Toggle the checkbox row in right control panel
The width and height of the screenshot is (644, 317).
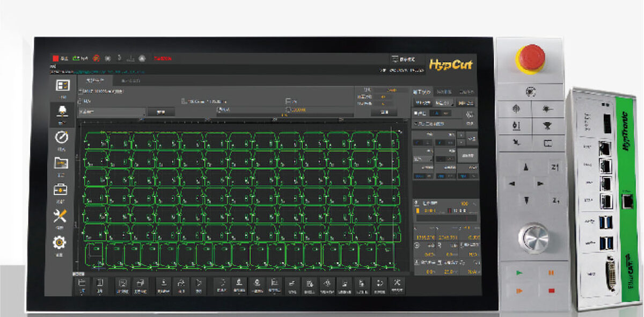click(x=416, y=124)
